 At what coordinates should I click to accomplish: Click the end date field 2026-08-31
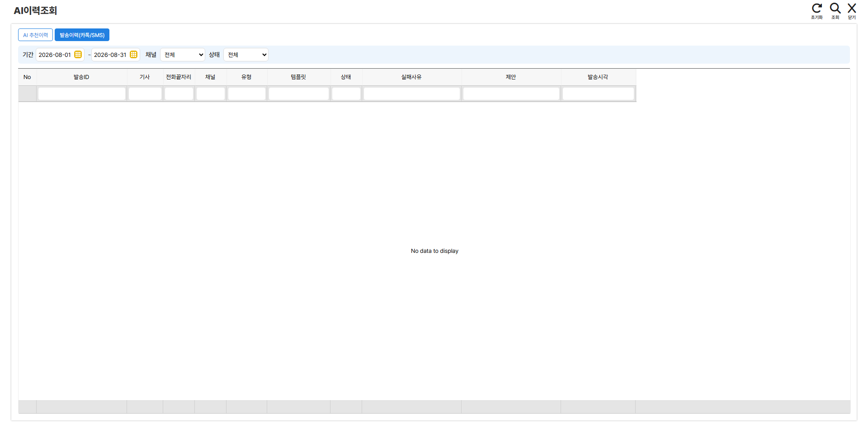[110, 55]
